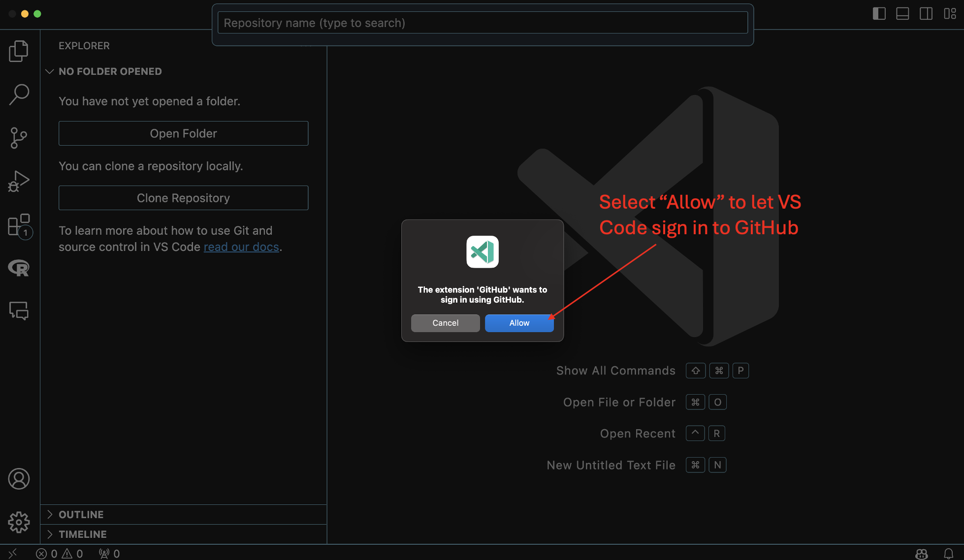Click the VS Code icon in the dialog
Viewport: 964px width, 560px height.
[482, 252]
